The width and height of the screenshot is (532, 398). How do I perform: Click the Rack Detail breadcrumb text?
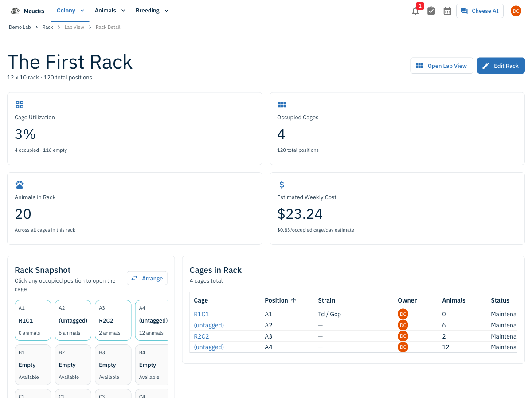[108, 27]
